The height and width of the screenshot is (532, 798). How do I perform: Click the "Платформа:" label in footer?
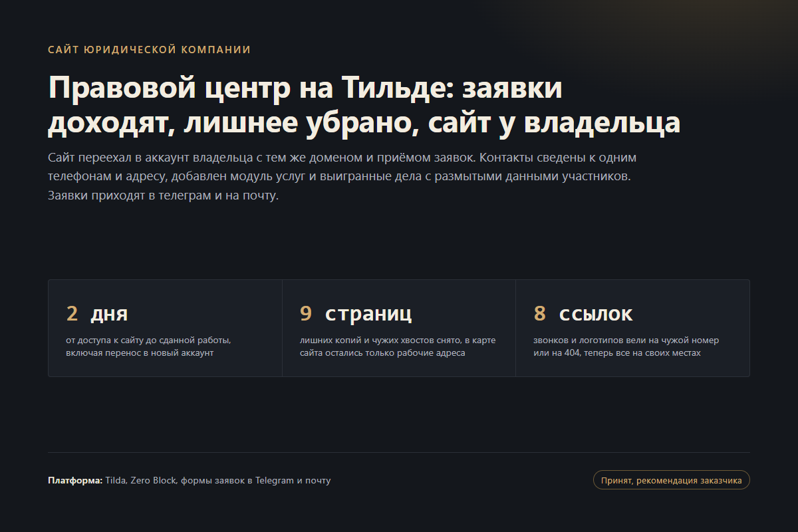coord(75,480)
